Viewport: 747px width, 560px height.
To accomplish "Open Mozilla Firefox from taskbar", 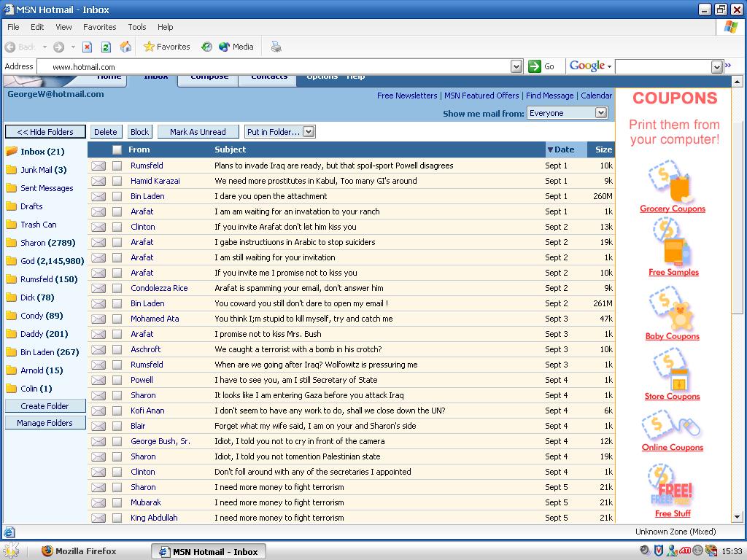I will [79, 551].
